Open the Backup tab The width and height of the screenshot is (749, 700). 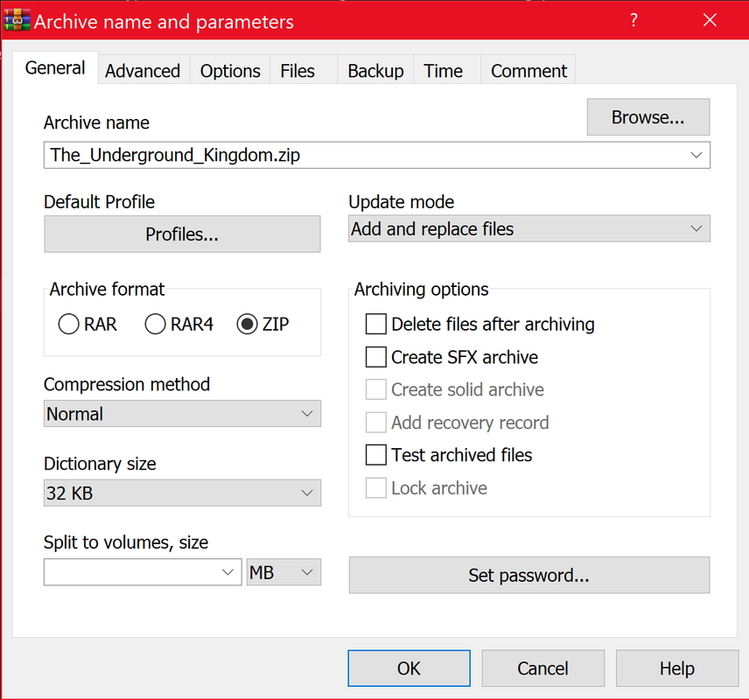click(375, 71)
